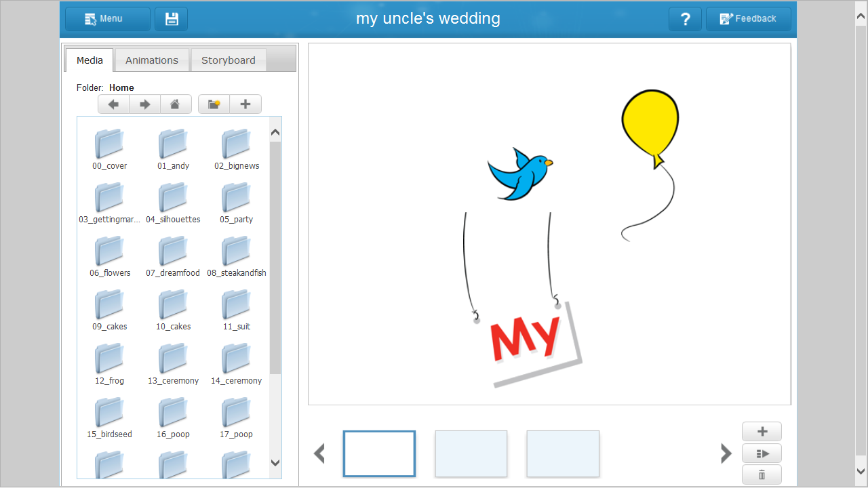Open the 13_ceremony folder
This screenshot has height=488, width=868.
tap(174, 364)
